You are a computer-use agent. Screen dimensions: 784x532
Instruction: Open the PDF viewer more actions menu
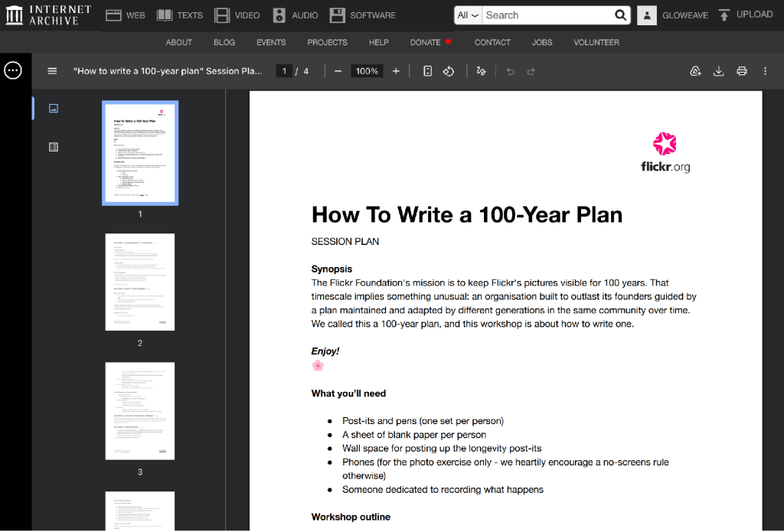765,71
